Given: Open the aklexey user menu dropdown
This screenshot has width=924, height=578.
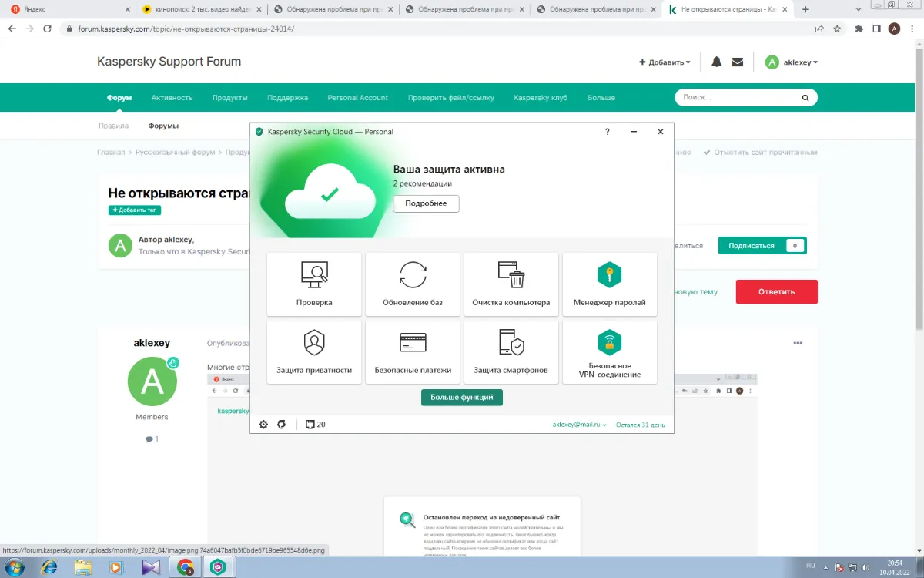Looking at the screenshot, I should 792,62.
